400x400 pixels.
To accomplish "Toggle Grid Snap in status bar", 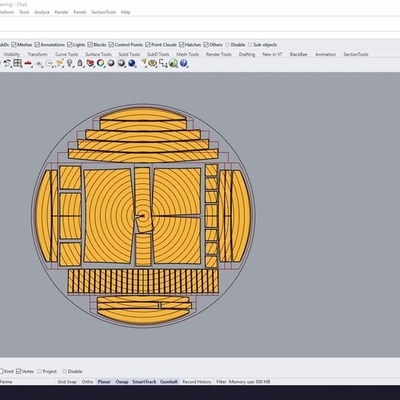I will click(x=67, y=382).
